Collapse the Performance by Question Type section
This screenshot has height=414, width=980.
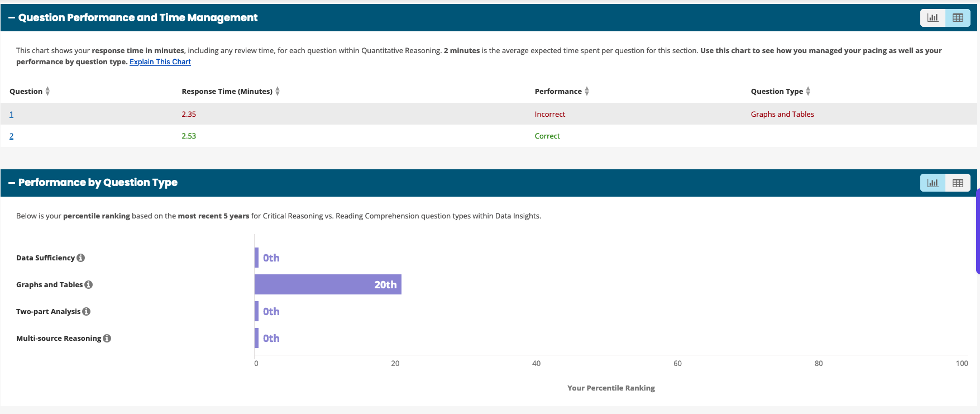click(x=12, y=183)
